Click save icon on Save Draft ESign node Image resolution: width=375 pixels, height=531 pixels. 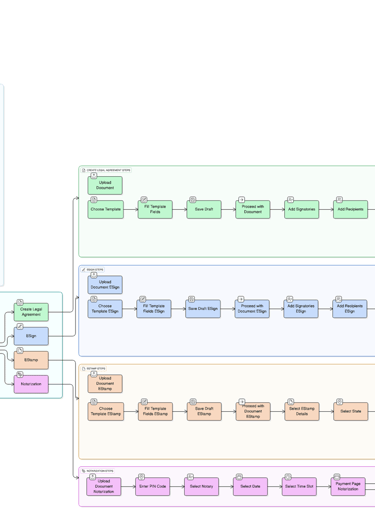pos(191,299)
